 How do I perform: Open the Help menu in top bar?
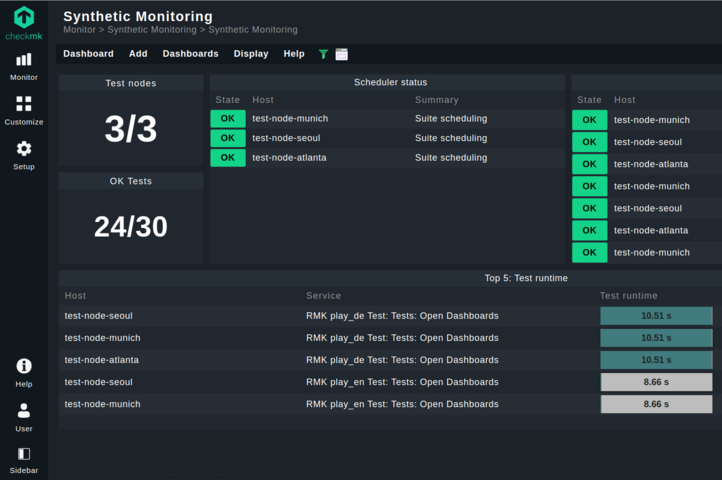click(x=294, y=54)
